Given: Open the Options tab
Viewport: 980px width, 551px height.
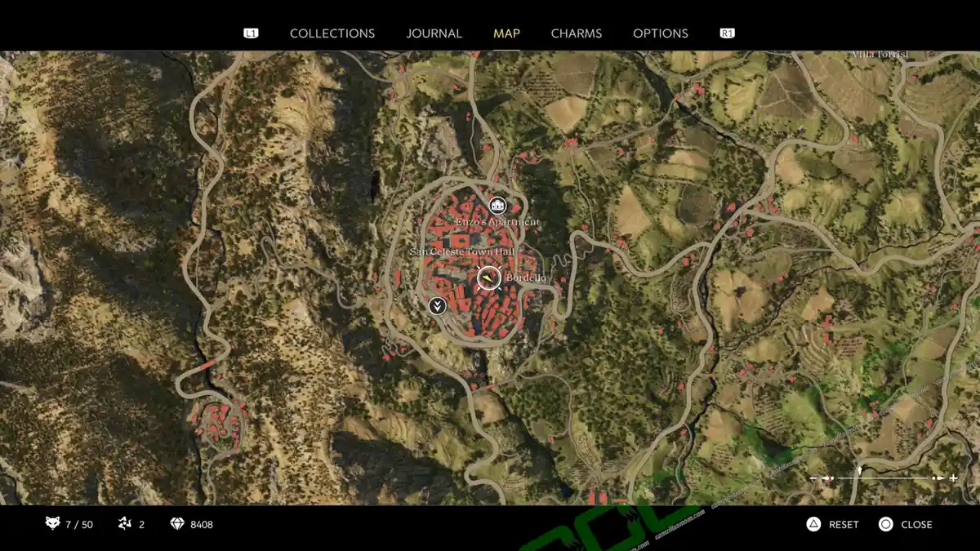Looking at the screenshot, I should (x=661, y=33).
